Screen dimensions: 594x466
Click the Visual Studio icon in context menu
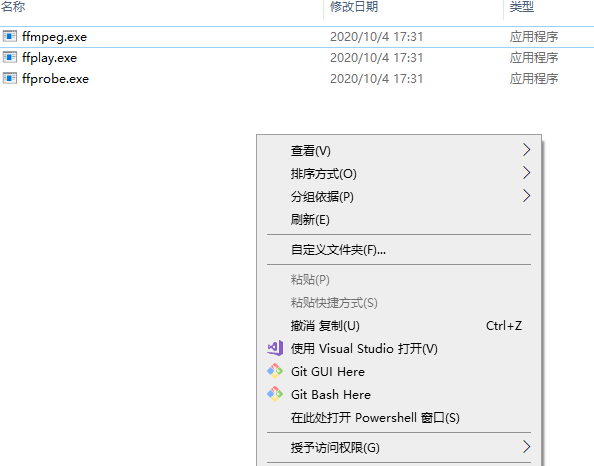[275, 348]
